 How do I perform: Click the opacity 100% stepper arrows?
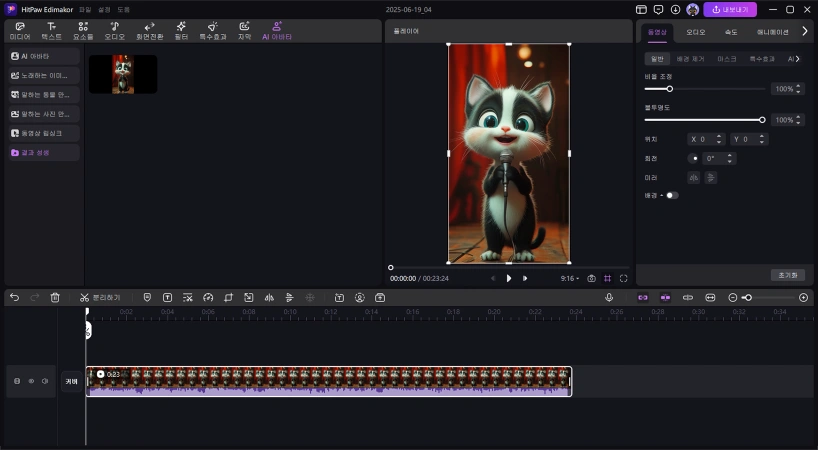coord(798,120)
